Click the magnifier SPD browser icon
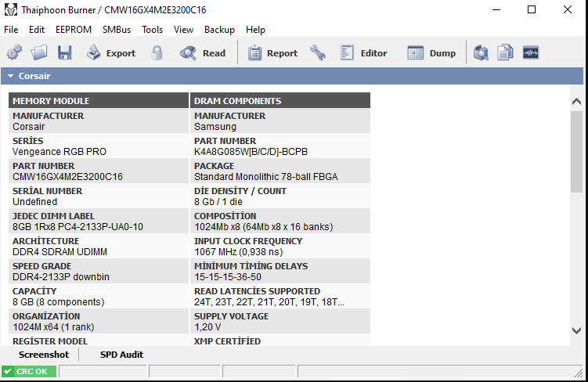588x382 pixels. 481,53
